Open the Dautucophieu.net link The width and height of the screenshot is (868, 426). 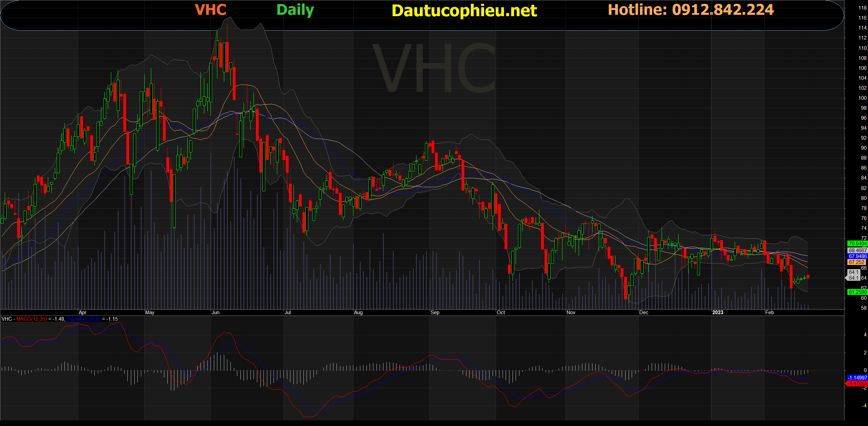(464, 11)
